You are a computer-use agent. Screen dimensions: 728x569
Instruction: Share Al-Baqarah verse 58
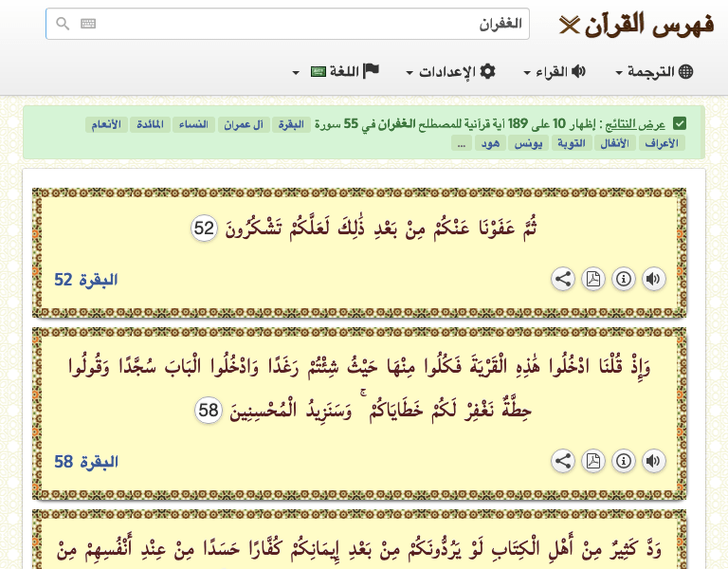(x=563, y=461)
